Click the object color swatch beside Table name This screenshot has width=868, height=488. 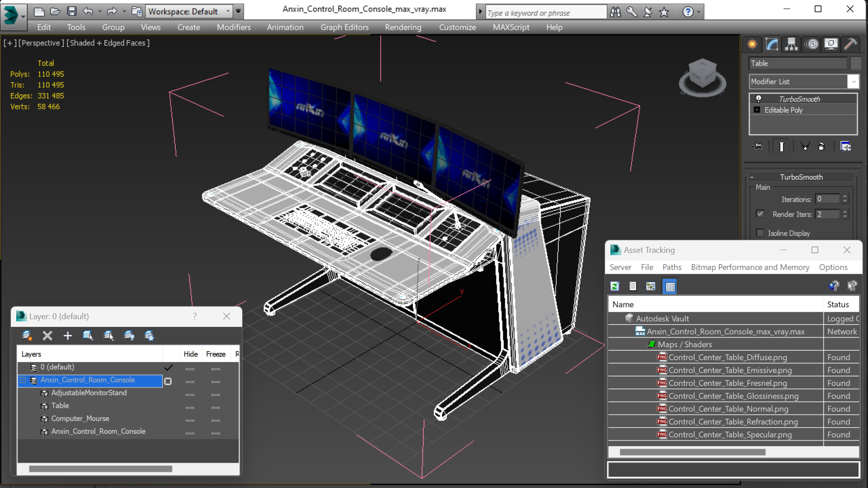[855, 63]
